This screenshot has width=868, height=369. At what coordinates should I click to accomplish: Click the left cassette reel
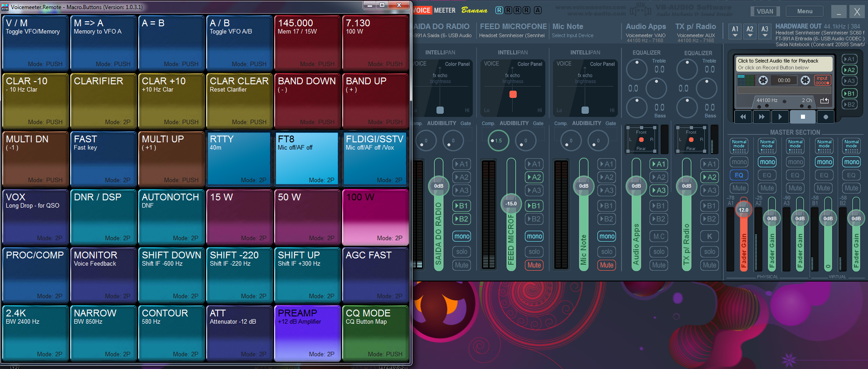coord(763,80)
